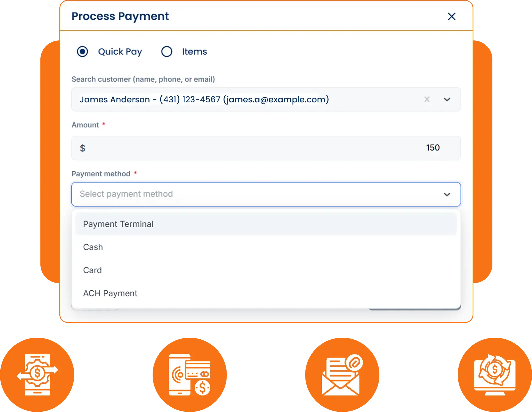The width and height of the screenshot is (532, 412).
Task: Click the customer field showing James Anderson
Action: 266,99
